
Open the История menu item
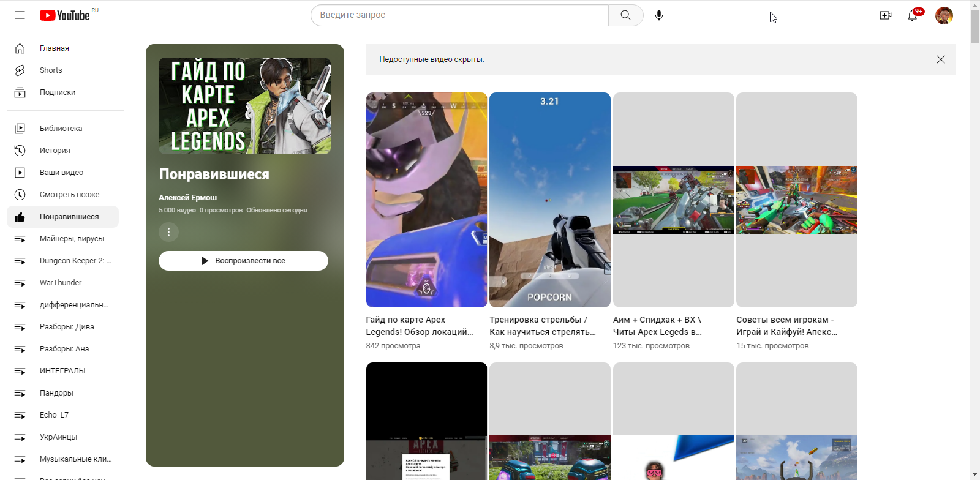point(62,151)
